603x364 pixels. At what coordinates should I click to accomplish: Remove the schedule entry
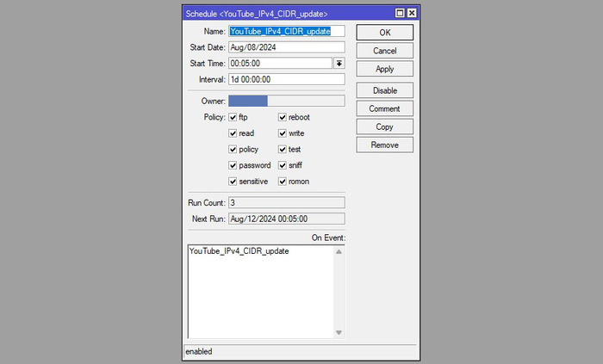pyautogui.click(x=384, y=145)
